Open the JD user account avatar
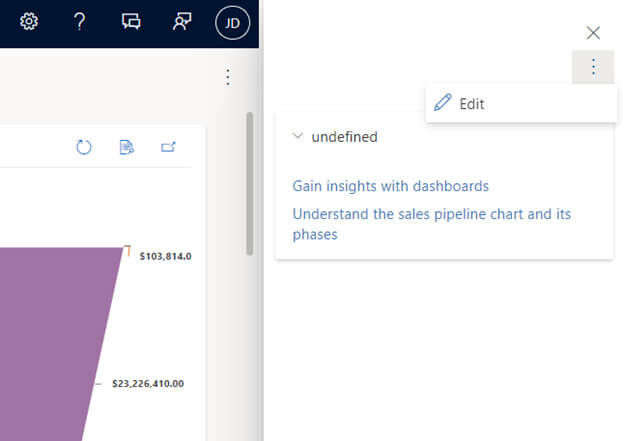The width and height of the screenshot is (624, 441). 232,23
